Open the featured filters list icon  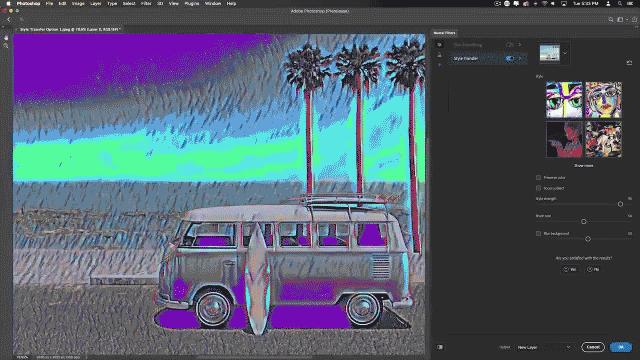click(x=440, y=45)
